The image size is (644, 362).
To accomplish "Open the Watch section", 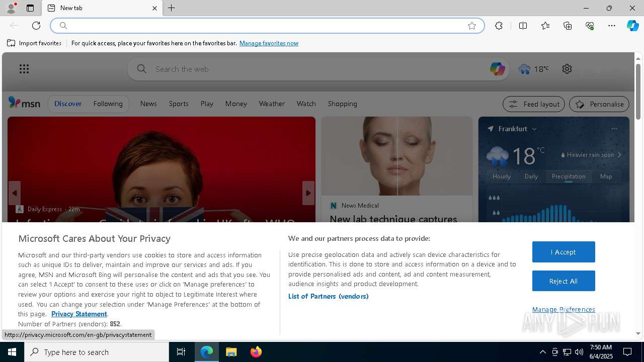I will [306, 104].
